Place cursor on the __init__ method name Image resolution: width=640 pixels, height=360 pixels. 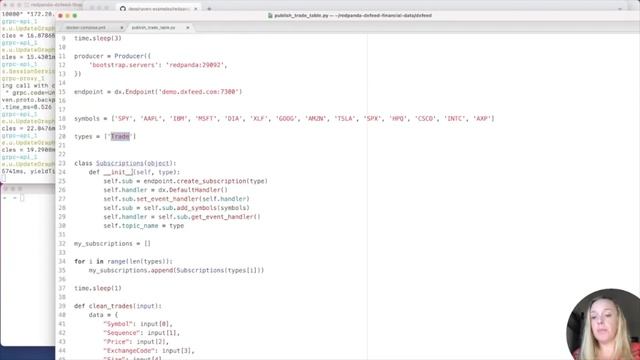(x=118, y=172)
